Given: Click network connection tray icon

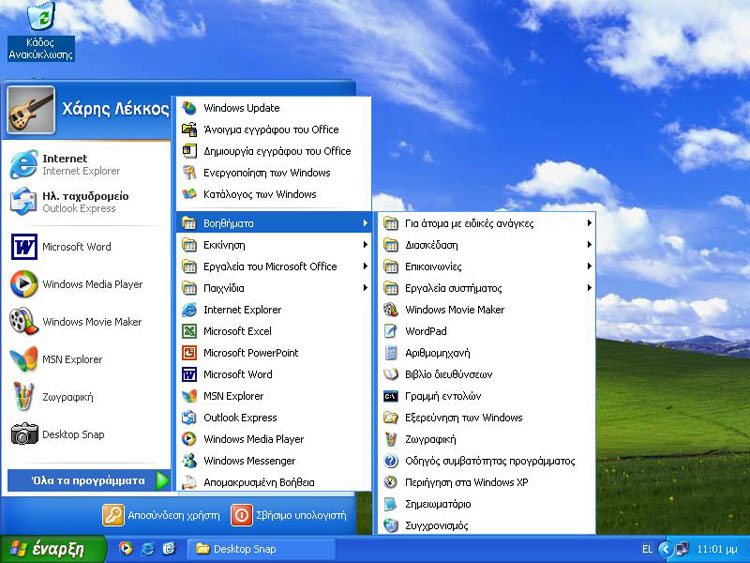Looking at the screenshot, I should tap(682, 549).
